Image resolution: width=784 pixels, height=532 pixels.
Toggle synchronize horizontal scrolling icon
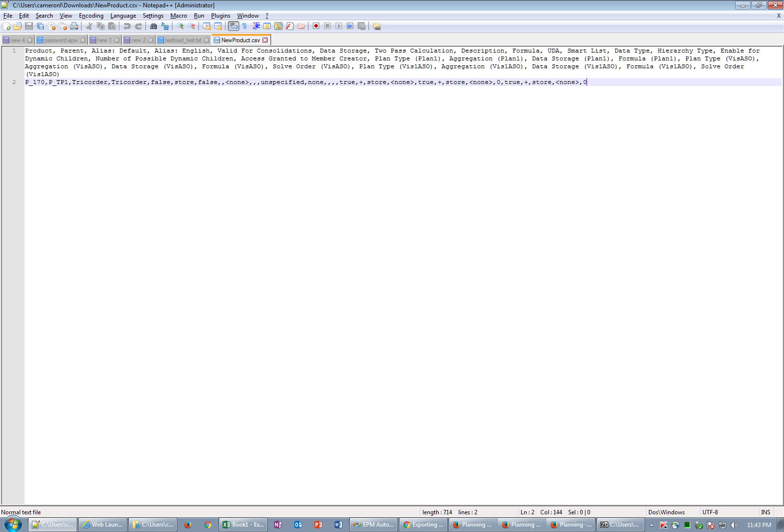coord(218,26)
